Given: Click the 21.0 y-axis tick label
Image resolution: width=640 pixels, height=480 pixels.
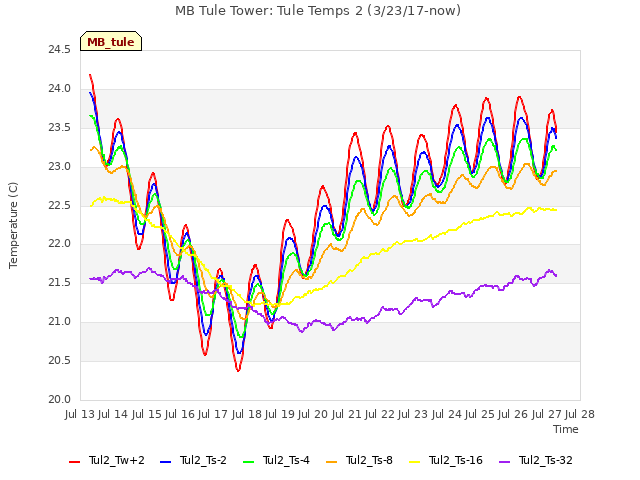Looking at the screenshot, I should [x=59, y=322].
